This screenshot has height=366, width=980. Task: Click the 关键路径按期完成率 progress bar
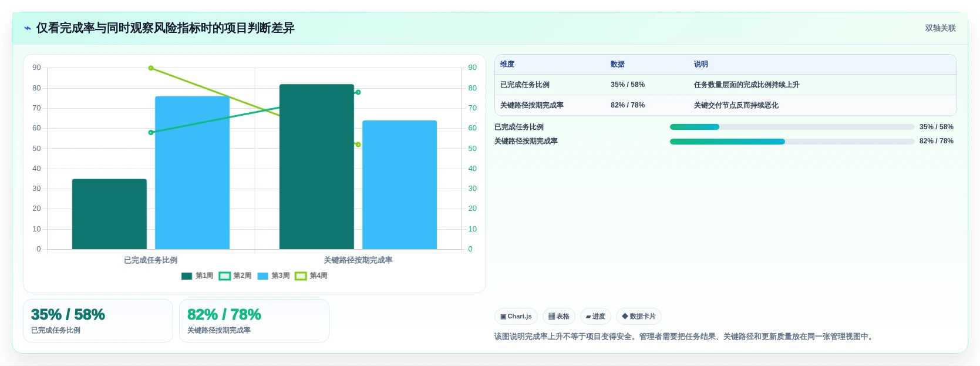(792, 142)
